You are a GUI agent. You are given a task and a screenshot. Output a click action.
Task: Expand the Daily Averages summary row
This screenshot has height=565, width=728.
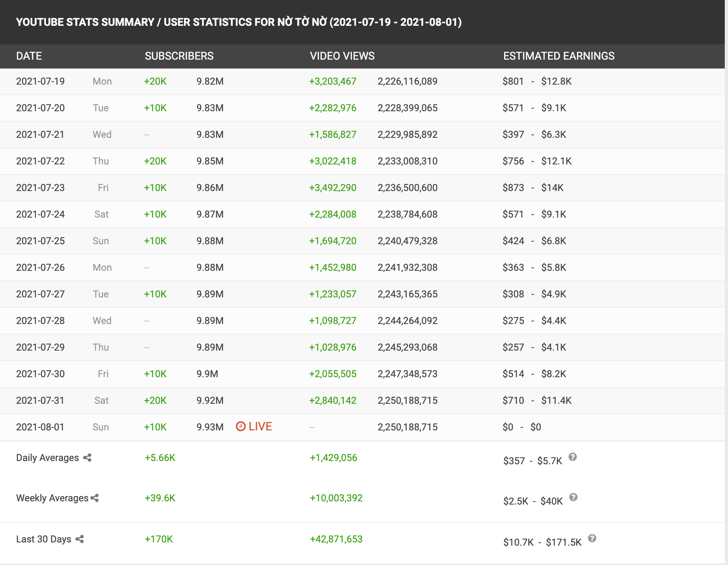(x=47, y=457)
